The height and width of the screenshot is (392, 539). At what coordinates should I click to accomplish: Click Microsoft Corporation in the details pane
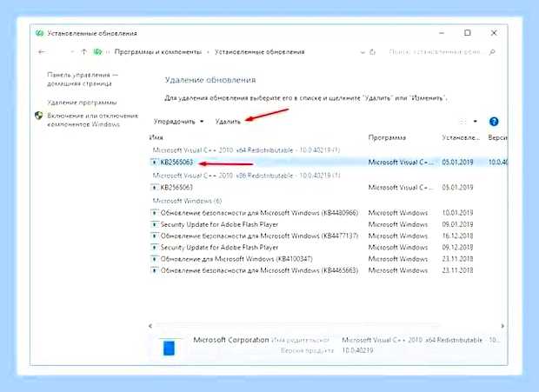231,340
